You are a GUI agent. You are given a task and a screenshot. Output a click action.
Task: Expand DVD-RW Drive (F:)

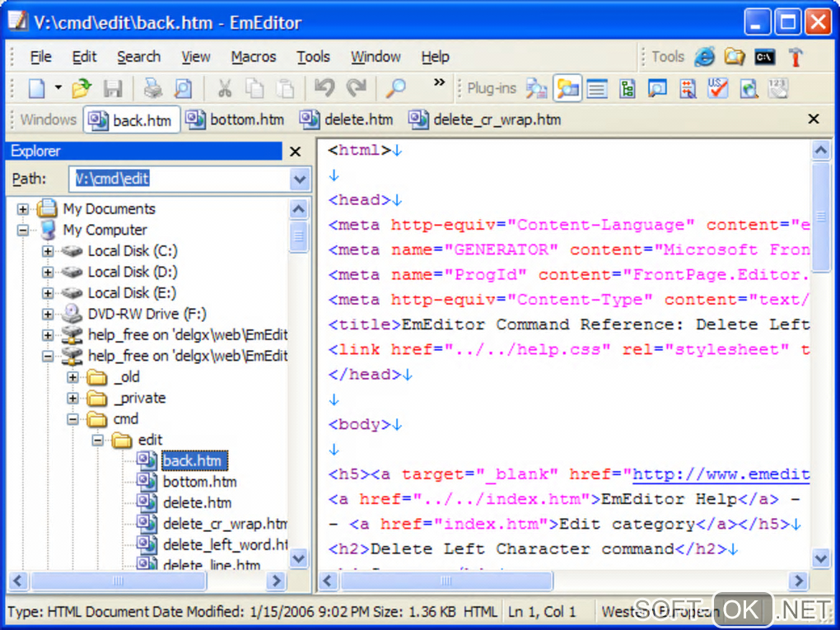(x=47, y=314)
